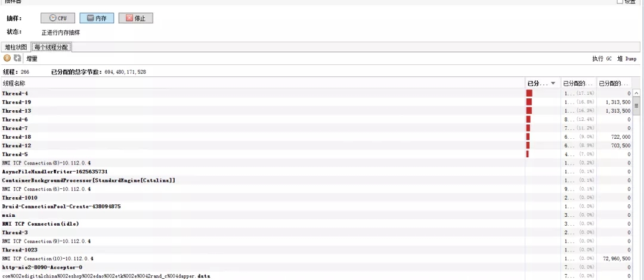The width and height of the screenshot is (644, 280).
Task: Click the scrollbar thumb in the thread table
Action: point(636,105)
